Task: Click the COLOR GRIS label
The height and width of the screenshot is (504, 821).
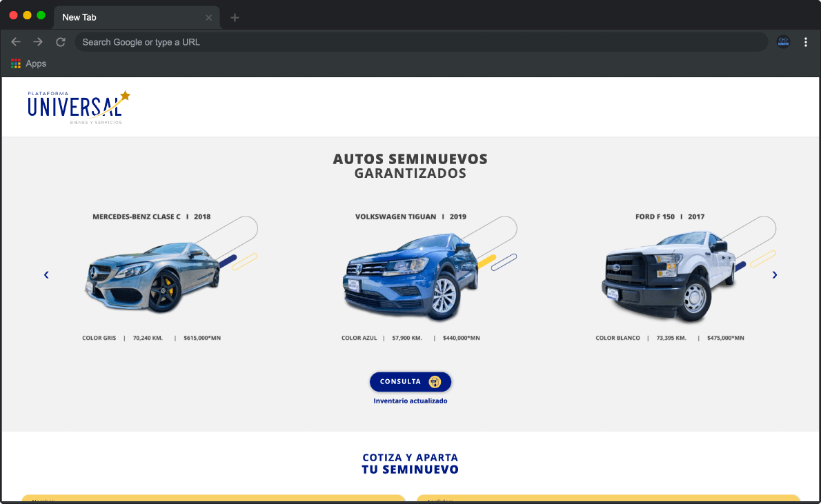Action: pyautogui.click(x=99, y=338)
